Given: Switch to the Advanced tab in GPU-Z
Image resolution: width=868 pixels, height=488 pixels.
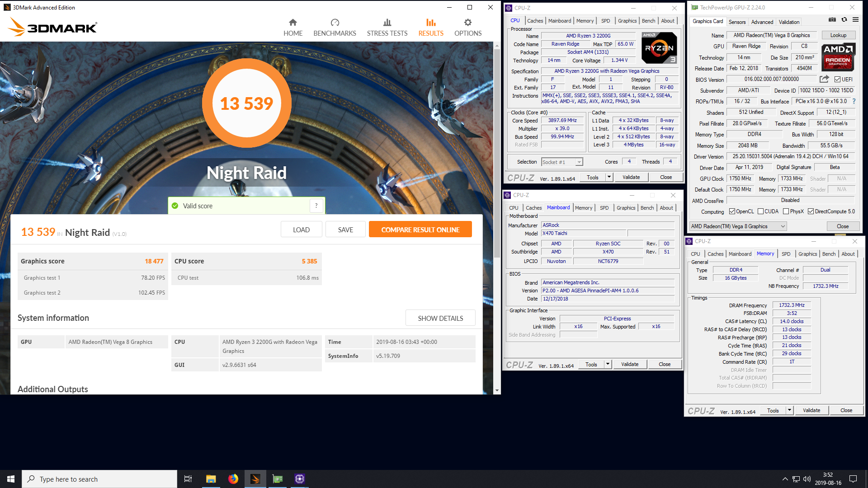Looking at the screenshot, I should [762, 22].
